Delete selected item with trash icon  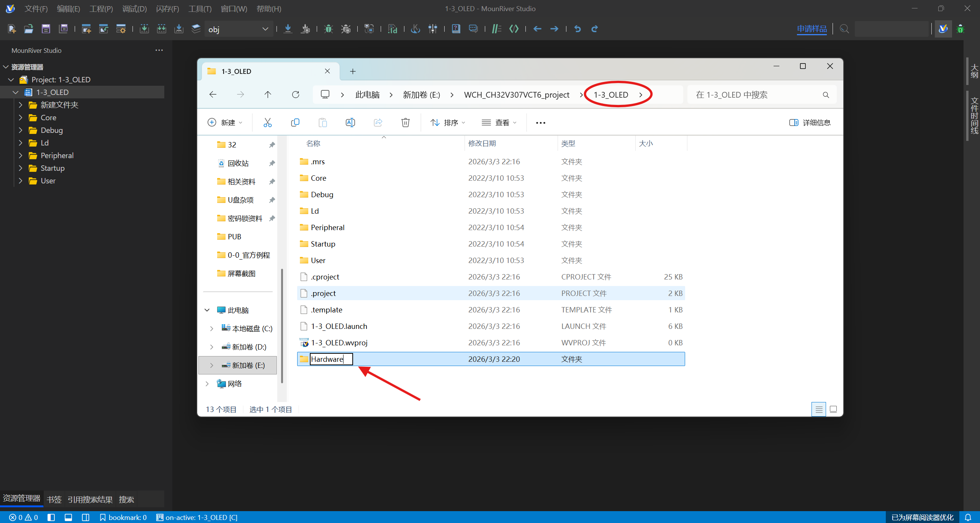[x=406, y=123]
